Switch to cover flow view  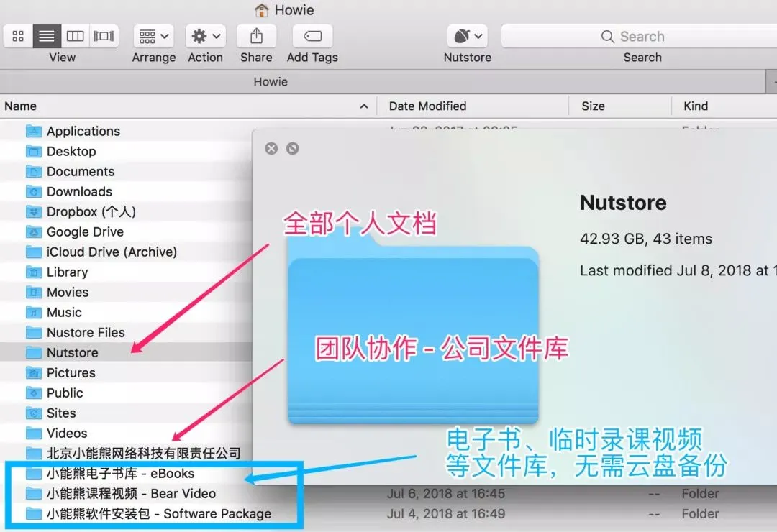coord(104,36)
